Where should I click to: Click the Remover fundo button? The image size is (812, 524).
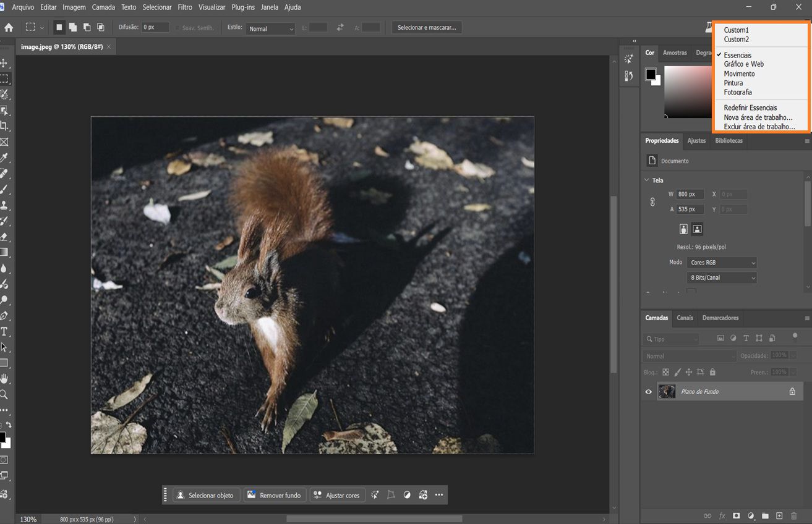click(275, 494)
